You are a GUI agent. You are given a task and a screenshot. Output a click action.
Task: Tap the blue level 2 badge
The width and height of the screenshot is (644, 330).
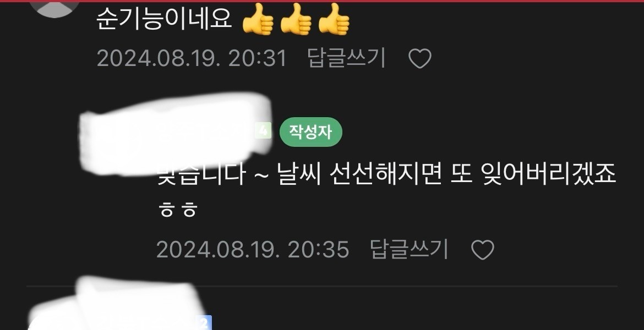tap(204, 323)
